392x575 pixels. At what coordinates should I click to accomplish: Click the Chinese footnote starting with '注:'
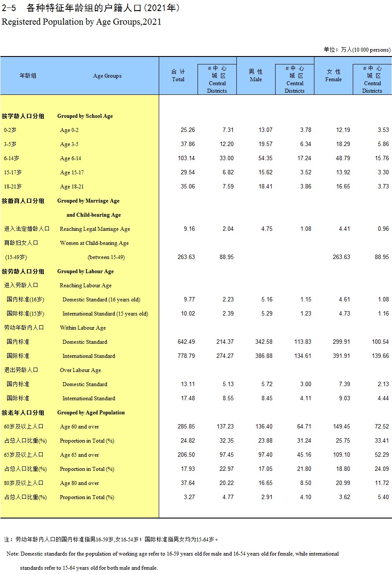[112, 539]
